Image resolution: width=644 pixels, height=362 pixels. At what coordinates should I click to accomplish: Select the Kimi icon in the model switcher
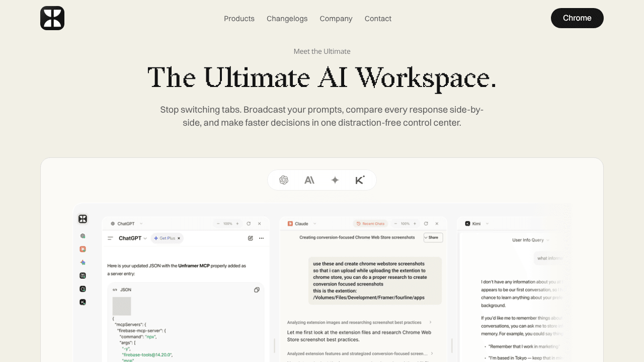(x=360, y=180)
